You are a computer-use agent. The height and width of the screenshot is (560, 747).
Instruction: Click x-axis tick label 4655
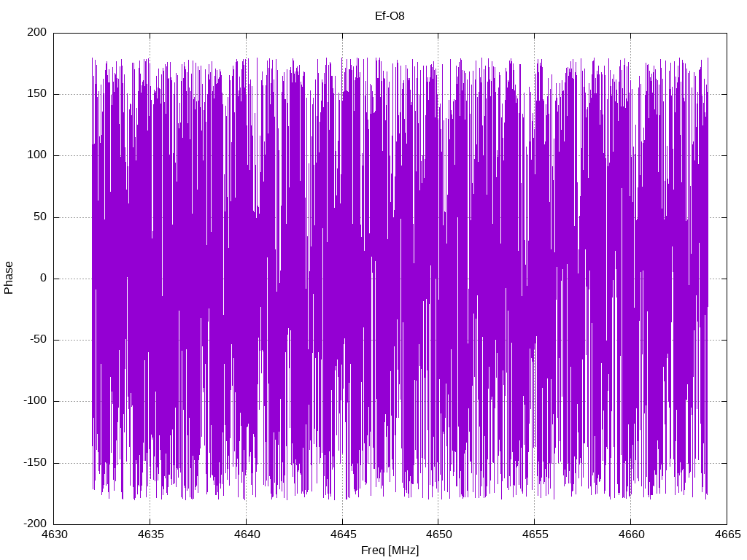click(535, 534)
